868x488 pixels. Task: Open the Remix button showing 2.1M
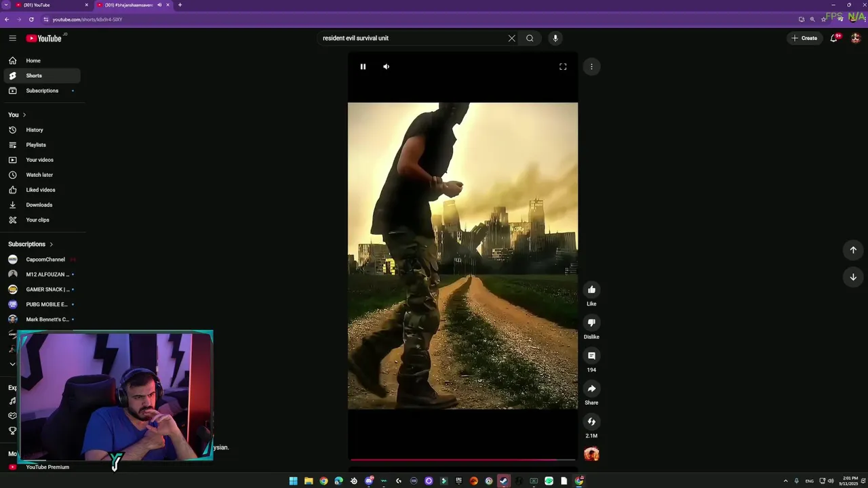click(x=591, y=422)
